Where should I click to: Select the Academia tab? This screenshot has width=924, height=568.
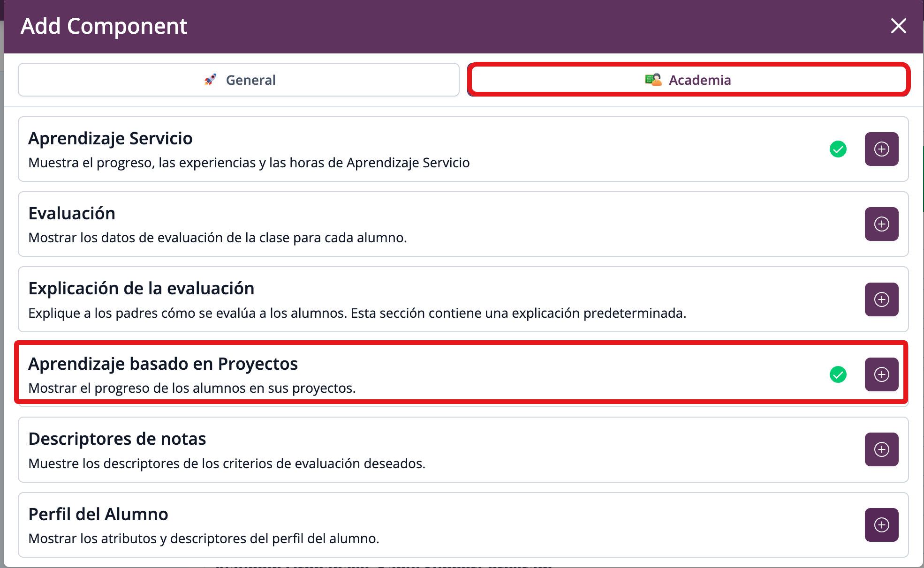point(689,80)
